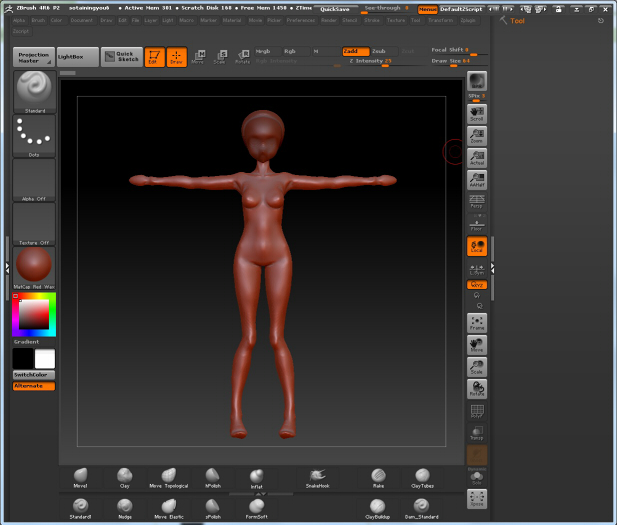This screenshot has height=525, width=617.
Task: Click the Scroll canvas icon
Action: point(477,112)
